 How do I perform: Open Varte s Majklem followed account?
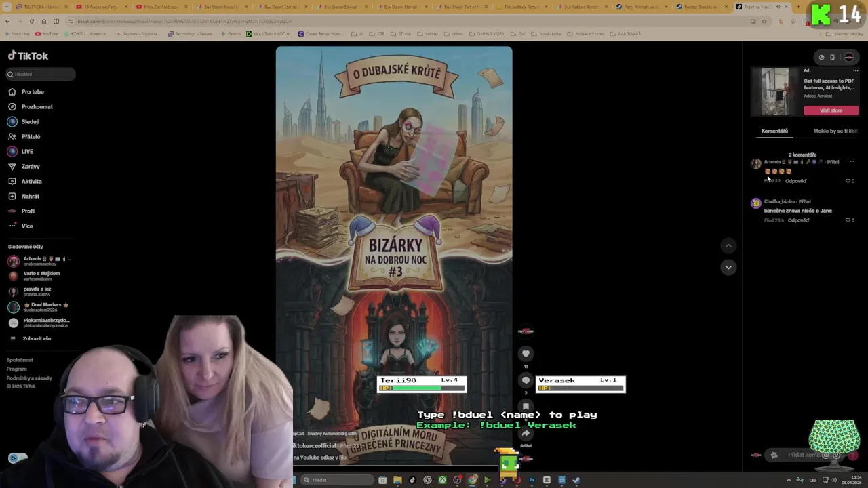tap(34, 276)
